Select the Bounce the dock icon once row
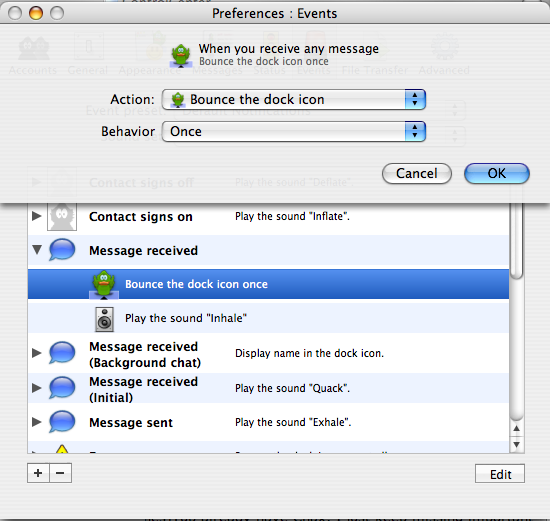550x521 pixels. (x=268, y=284)
